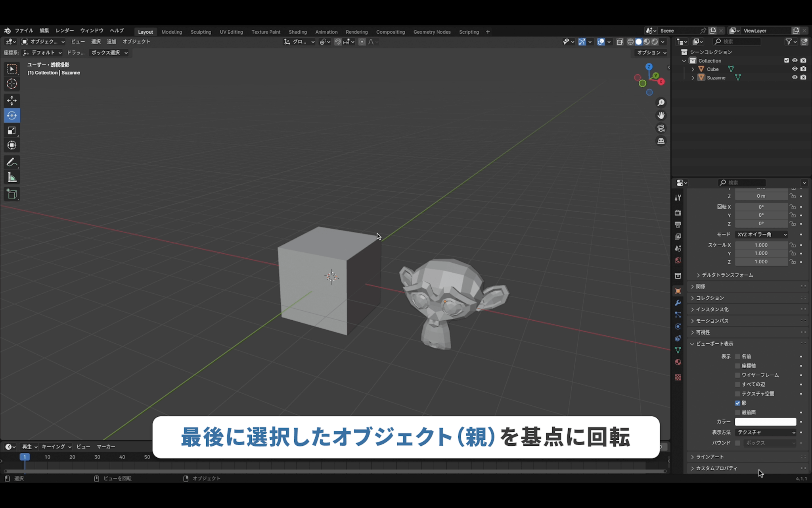Enable the 座標軸 display checkbox
The image size is (812, 508).
[738, 366]
